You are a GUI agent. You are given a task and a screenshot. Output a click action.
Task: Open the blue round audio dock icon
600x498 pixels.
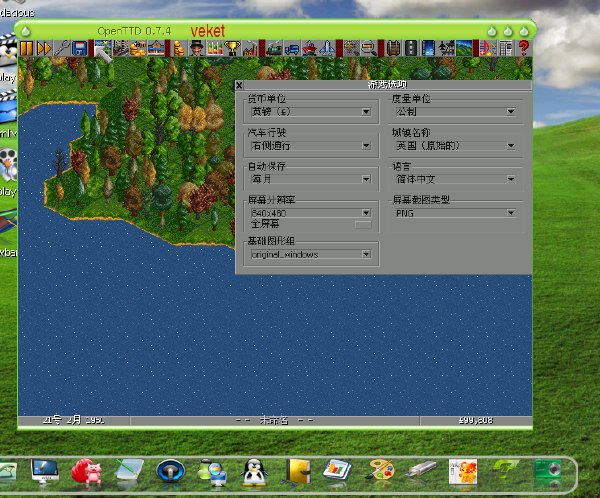170,471
